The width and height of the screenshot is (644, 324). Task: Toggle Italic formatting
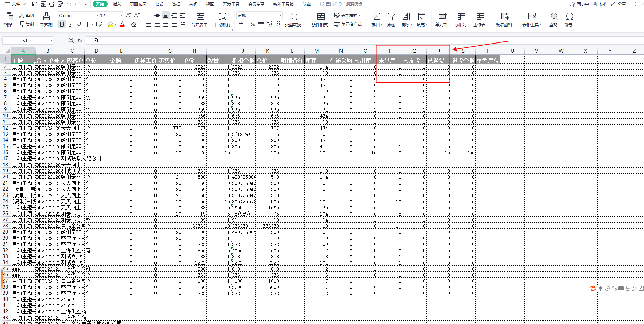[x=70, y=24]
